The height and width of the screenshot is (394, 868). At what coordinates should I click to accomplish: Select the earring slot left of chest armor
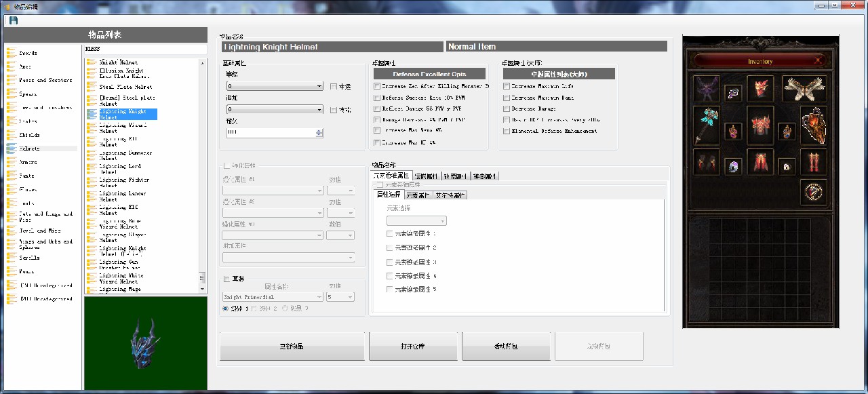733,131
